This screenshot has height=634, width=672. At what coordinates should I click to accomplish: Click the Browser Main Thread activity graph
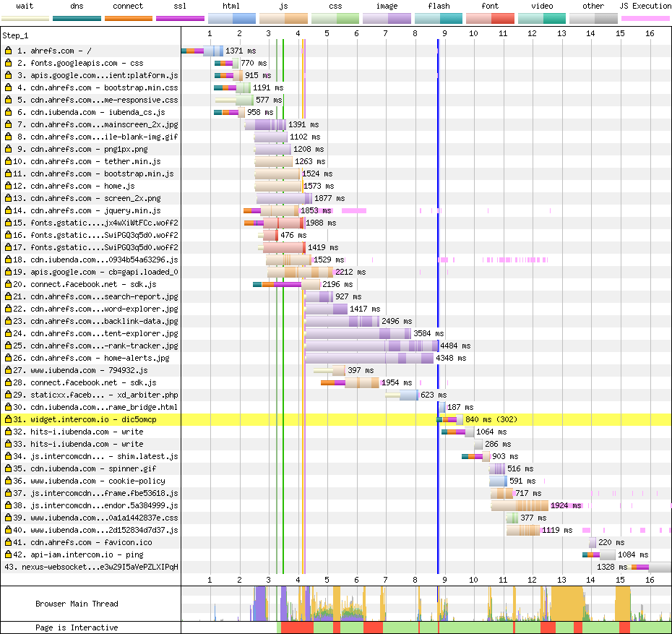(426, 603)
